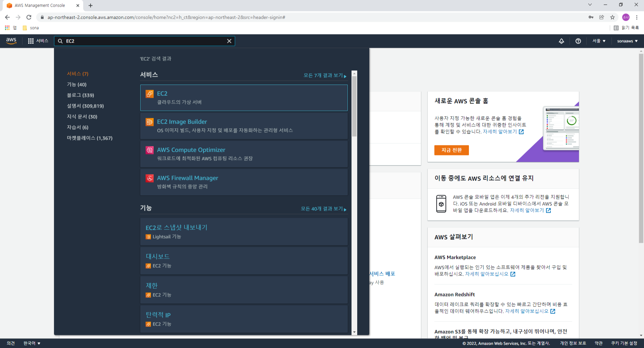The image size is (644, 348).
Task: Open mobile app learn-more link
Action: coord(530,210)
